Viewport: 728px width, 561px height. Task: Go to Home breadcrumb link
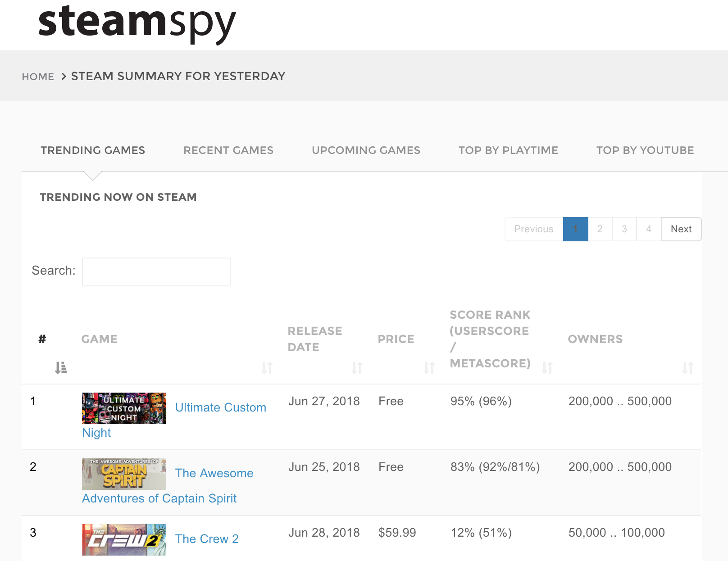[x=38, y=77]
